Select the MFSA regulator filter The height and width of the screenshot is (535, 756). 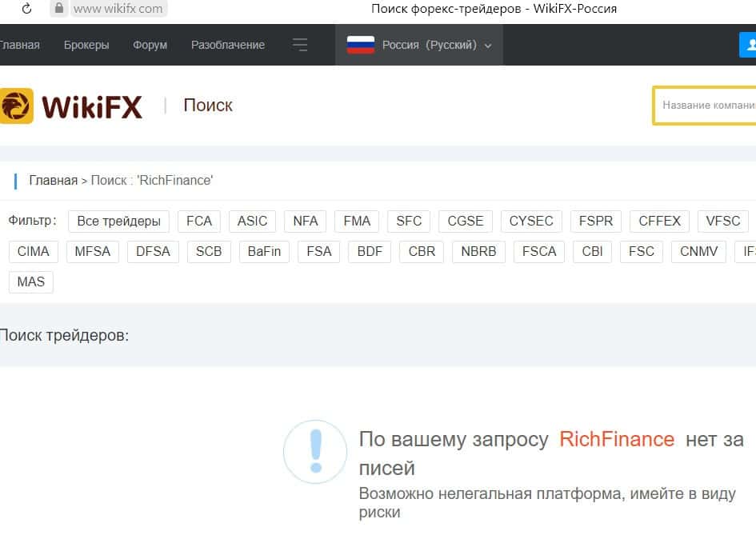click(93, 252)
